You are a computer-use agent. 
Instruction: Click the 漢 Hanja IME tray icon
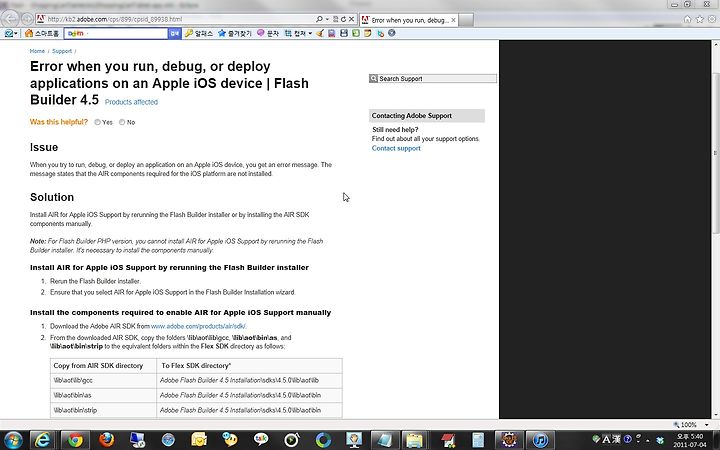coord(617,439)
